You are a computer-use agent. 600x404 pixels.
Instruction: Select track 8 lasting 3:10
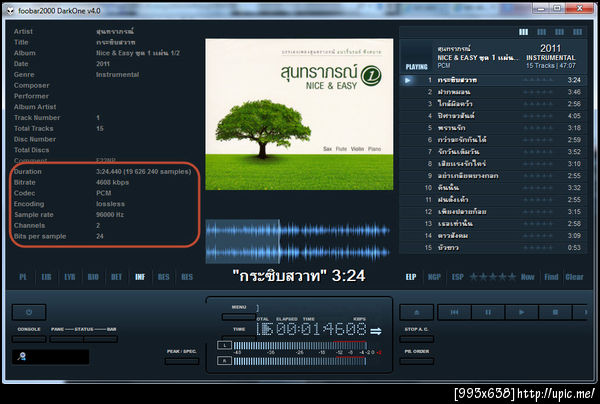pyautogui.click(x=493, y=164)
